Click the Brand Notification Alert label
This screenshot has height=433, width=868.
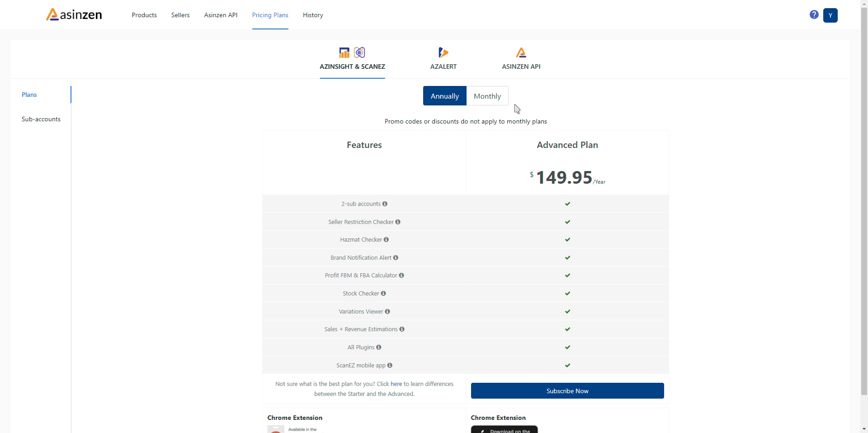click(361, 257)
